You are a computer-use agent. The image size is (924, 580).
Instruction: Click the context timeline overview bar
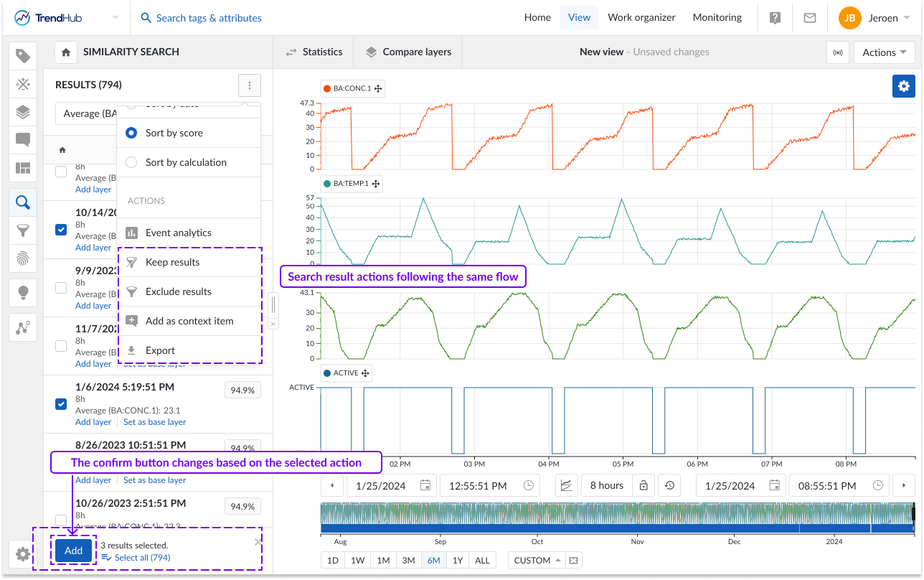tap(617, 518)
